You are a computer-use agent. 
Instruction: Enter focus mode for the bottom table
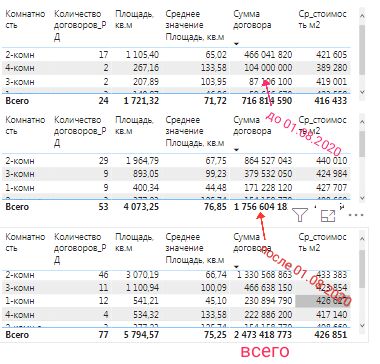pyautogui.click(x=328, y=216)
